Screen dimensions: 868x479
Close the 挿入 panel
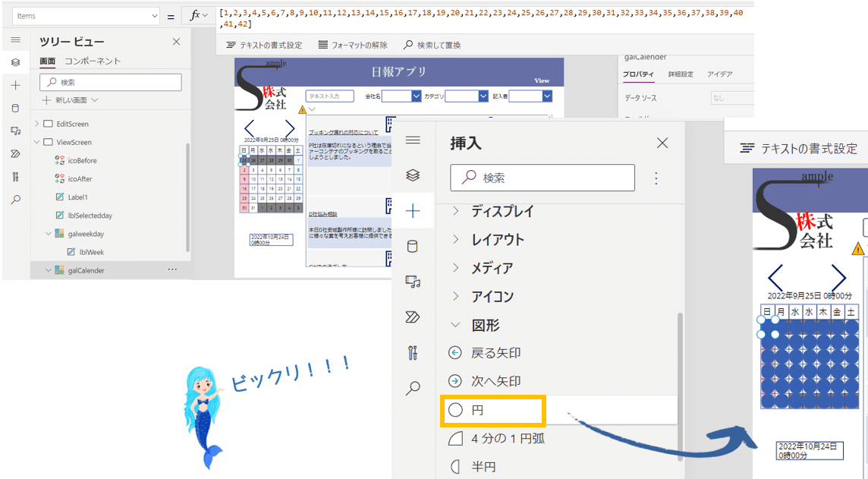pos(662,143)
